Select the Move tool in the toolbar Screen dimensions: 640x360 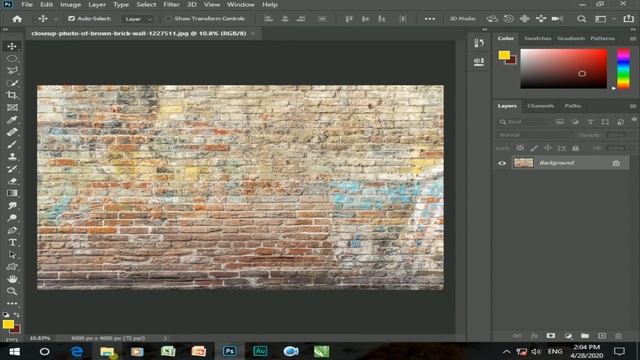[12, 46]
